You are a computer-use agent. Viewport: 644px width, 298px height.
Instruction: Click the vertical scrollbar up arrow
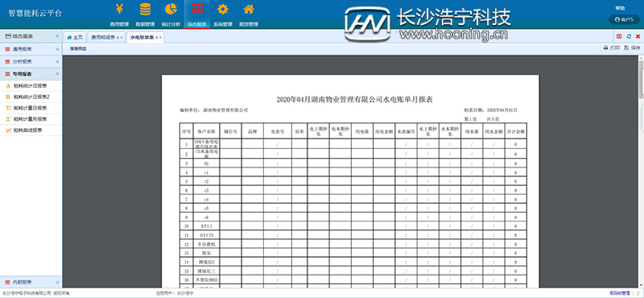click(x=641, y=58)
